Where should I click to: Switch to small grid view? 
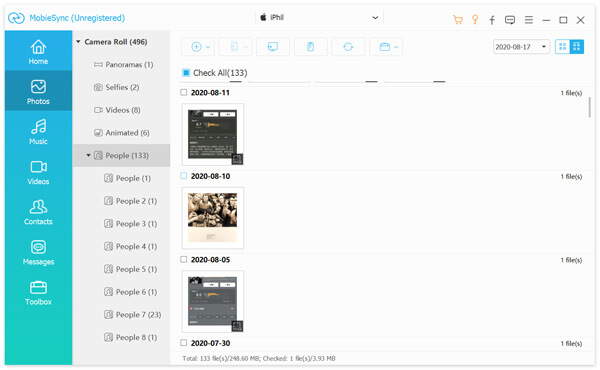(562, 47)
